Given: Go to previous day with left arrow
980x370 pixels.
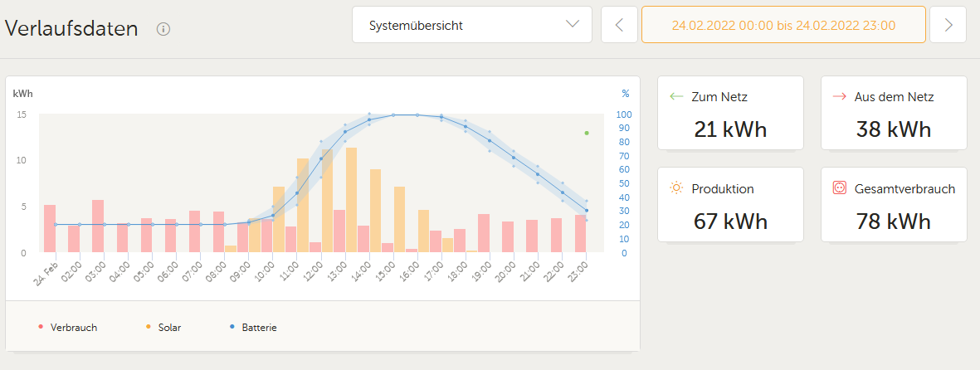Looking at the screenshot, I should click(x=619, y=25).
